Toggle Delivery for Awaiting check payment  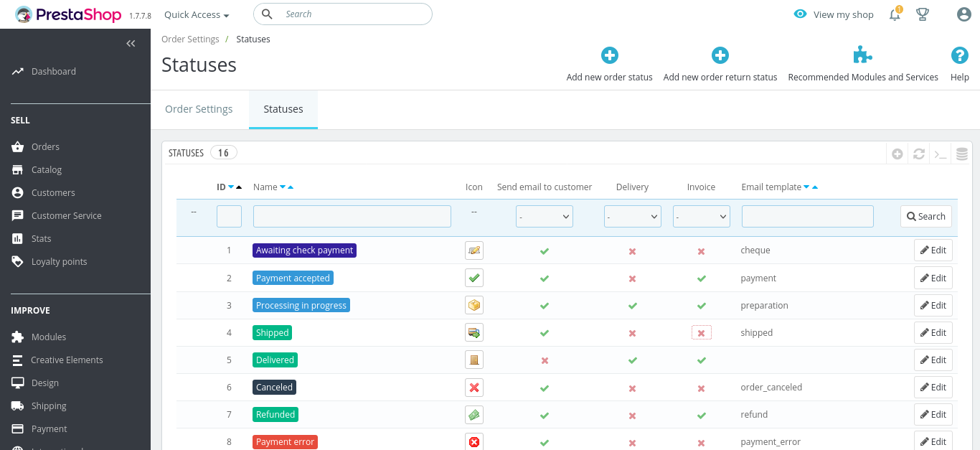click(633, 251)
